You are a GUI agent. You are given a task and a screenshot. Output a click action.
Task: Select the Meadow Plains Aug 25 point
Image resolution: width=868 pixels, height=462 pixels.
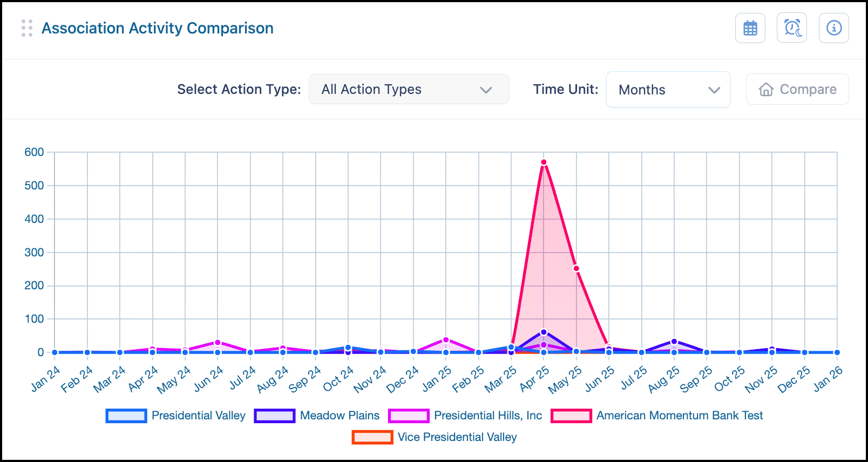click(x=674, y=341)
